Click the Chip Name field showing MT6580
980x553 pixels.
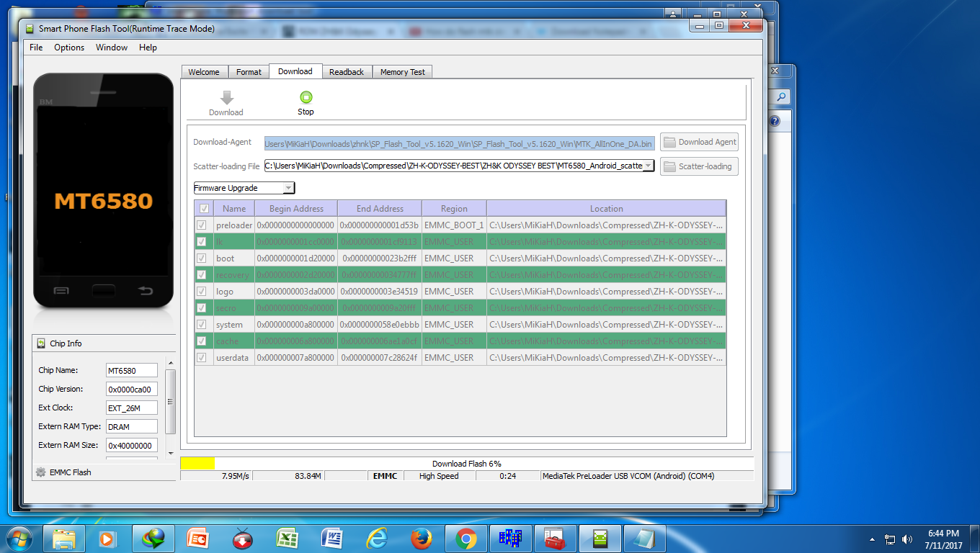coord(132,370)
